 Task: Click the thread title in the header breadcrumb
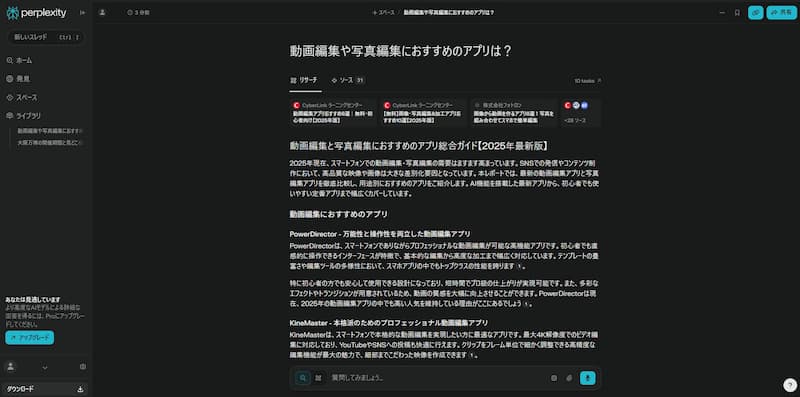coord(449,13)
